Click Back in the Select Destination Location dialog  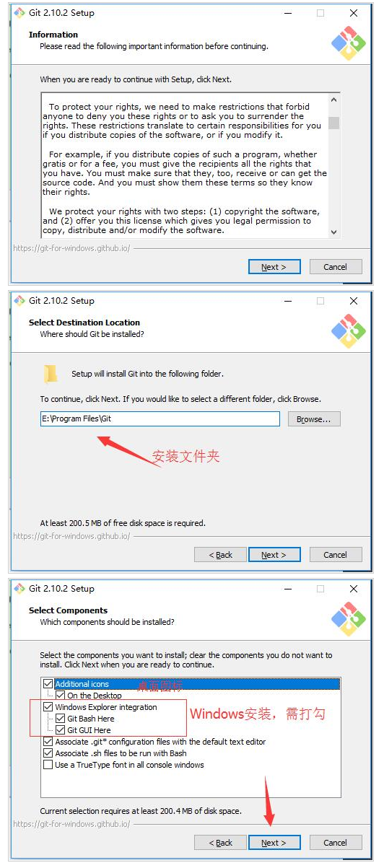(x=220, y=555)
